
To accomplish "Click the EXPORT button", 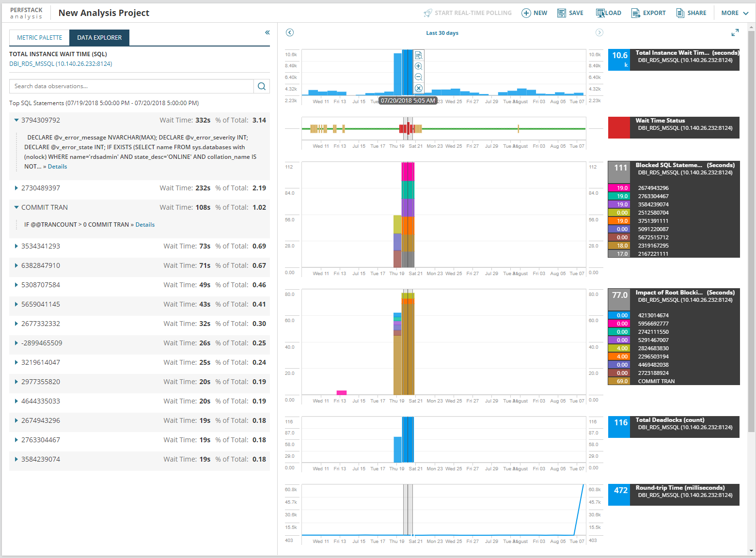I will point(648,13).
